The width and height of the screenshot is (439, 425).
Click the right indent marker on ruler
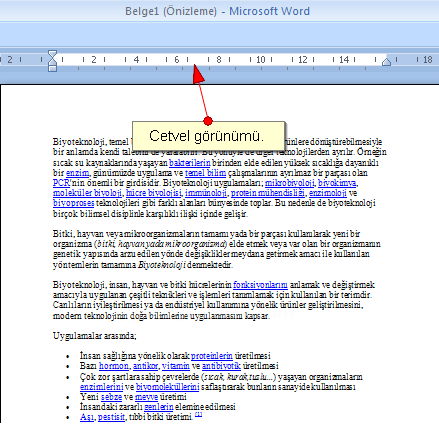386,62
